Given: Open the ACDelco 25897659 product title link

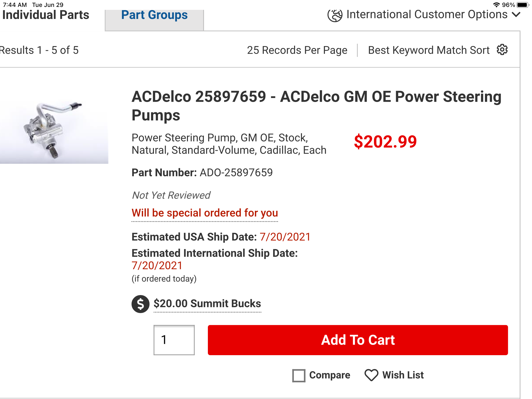Looking at the screenshot, I should click(x=316, y=106).
